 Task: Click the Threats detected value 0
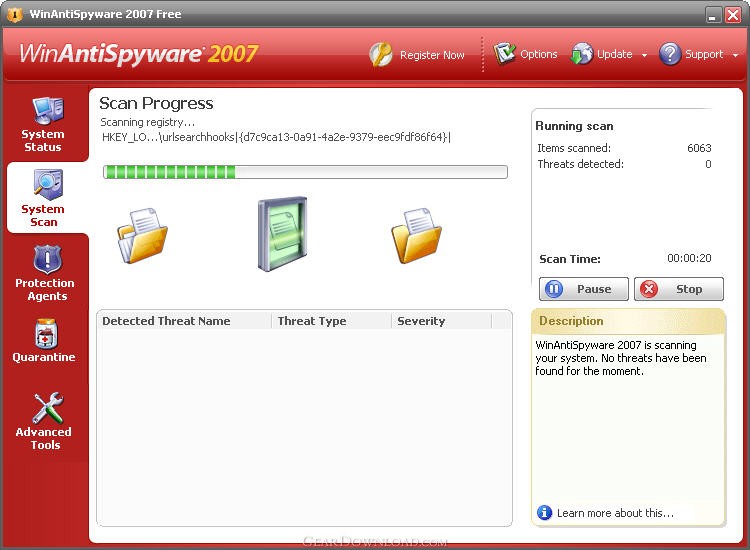[708, 164]
